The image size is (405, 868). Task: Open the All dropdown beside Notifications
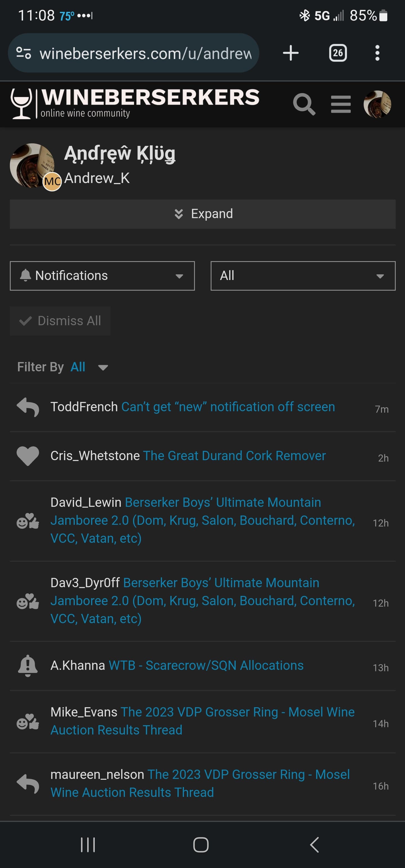tap(303, 276)
